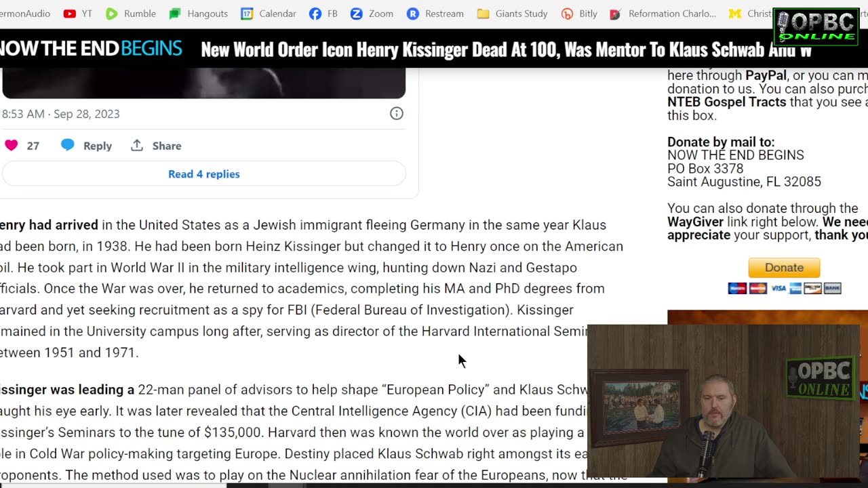Open the FB Facebook bookmark

[x=323, y=14]
